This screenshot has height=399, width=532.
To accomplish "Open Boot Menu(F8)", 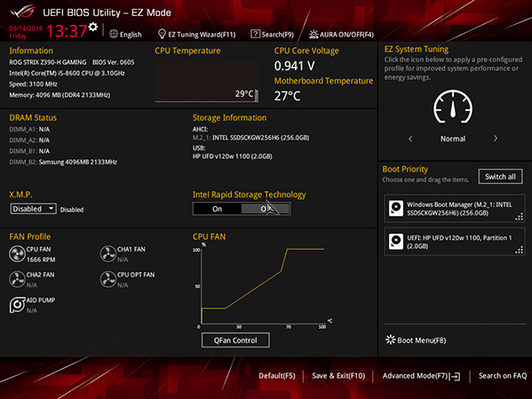I will [x=416, y=340].
